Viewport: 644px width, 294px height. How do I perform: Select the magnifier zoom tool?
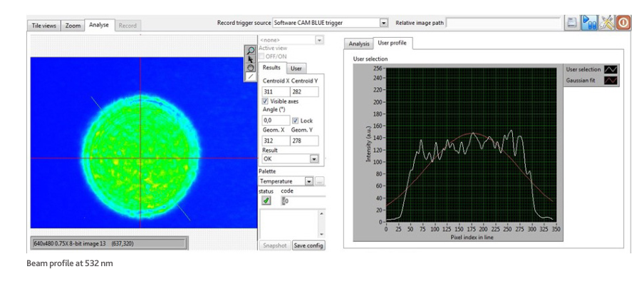(x=251, y=50)
